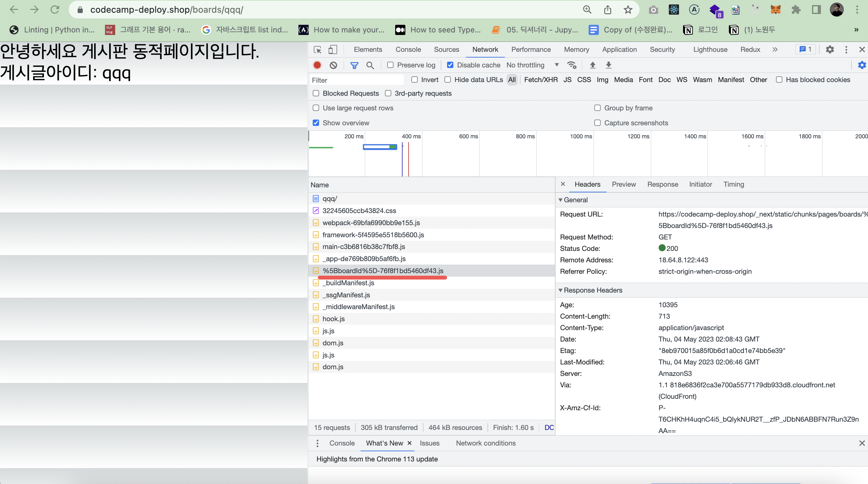Collapse the General section
The width and height of the screenshot is (868, 484).
click(560, 200)
